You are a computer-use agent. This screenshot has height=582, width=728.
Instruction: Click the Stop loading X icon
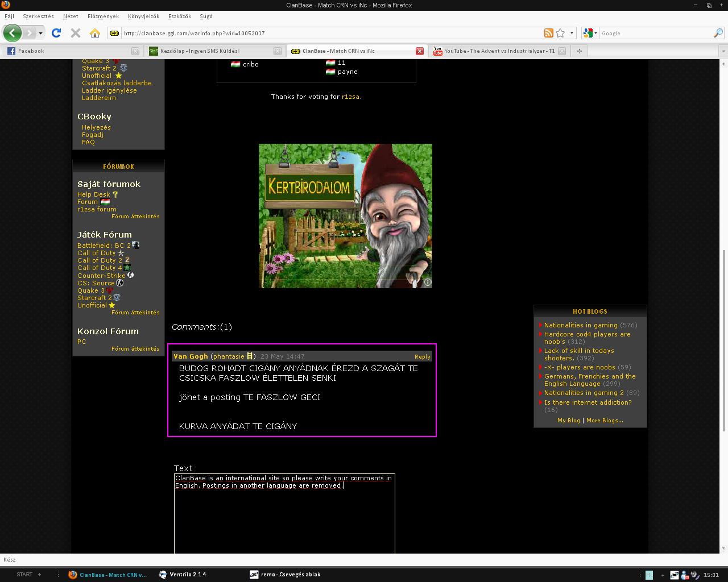click(x=75, y=33)
